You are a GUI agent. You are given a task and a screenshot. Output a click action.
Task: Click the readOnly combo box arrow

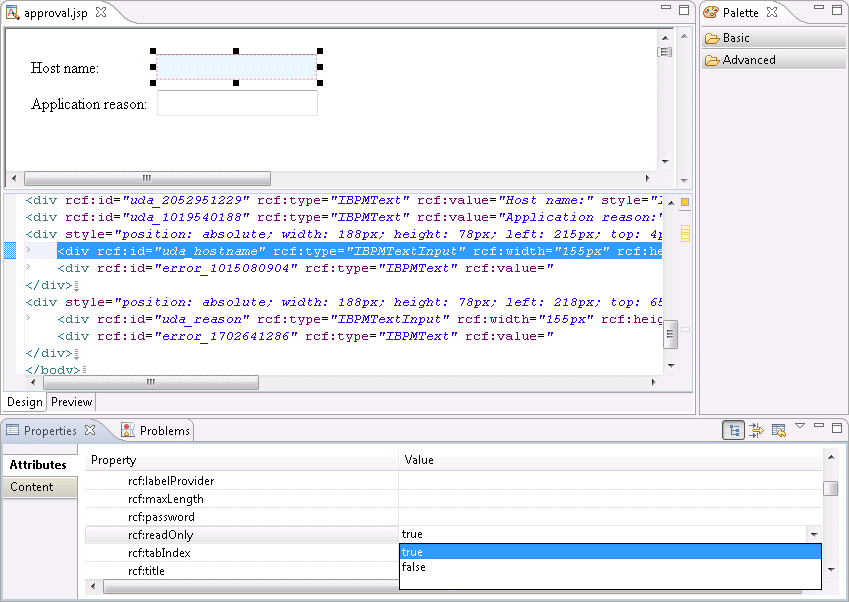pyautogui.click(x=813, y=535)
